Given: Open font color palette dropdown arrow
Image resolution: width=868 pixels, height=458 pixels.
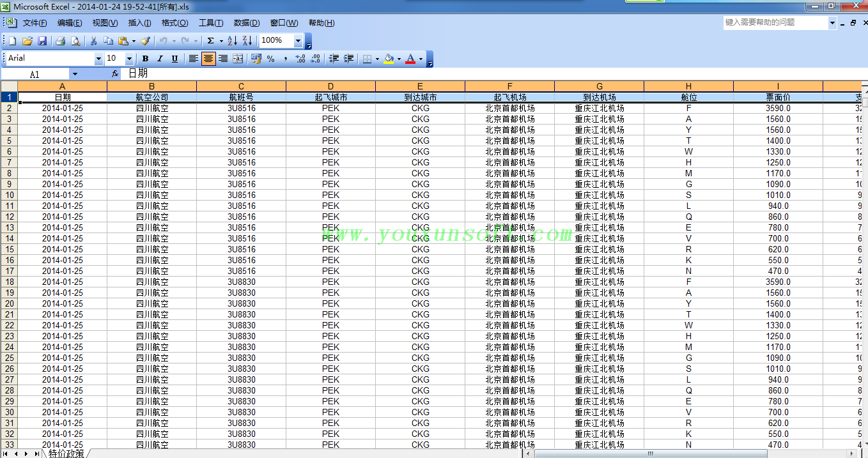Looking at the screenshot, I should pos(421,59).
